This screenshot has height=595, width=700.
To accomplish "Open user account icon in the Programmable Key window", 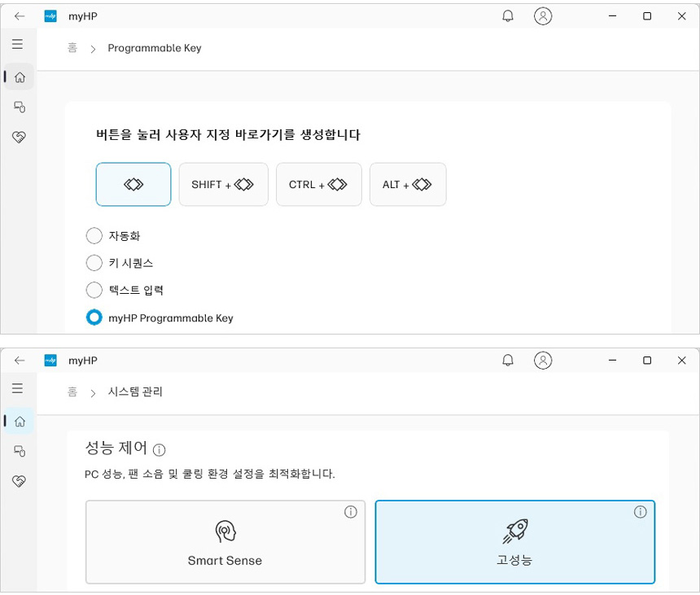I will (x=543, y=16).
